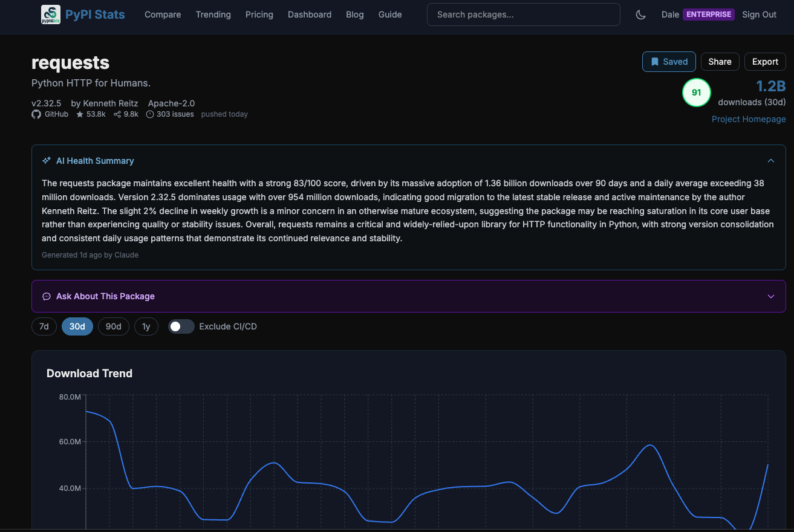Expand the Ask About This Package panel

click(770, 296)
